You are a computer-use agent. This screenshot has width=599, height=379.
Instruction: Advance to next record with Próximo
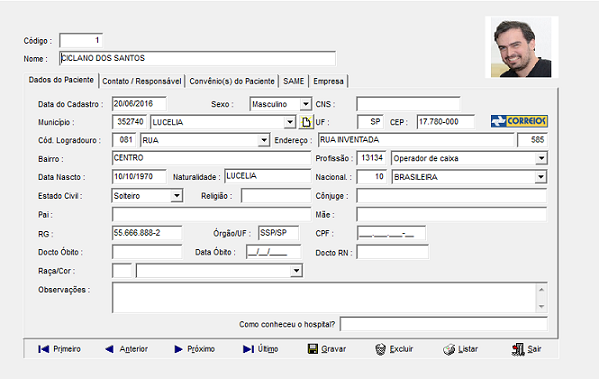194,349
